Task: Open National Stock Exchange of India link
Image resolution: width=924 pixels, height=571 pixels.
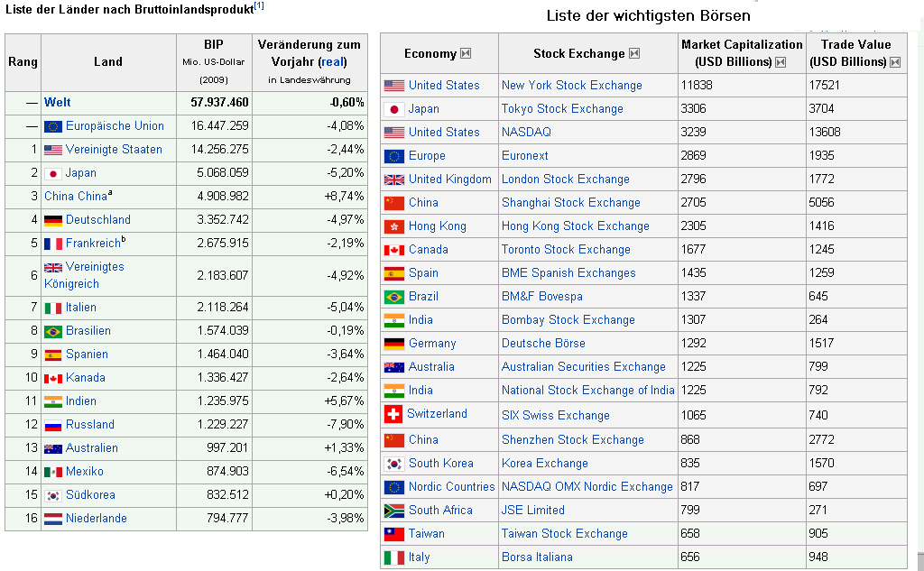Action: pyautogui.click(x=587, y=391)
